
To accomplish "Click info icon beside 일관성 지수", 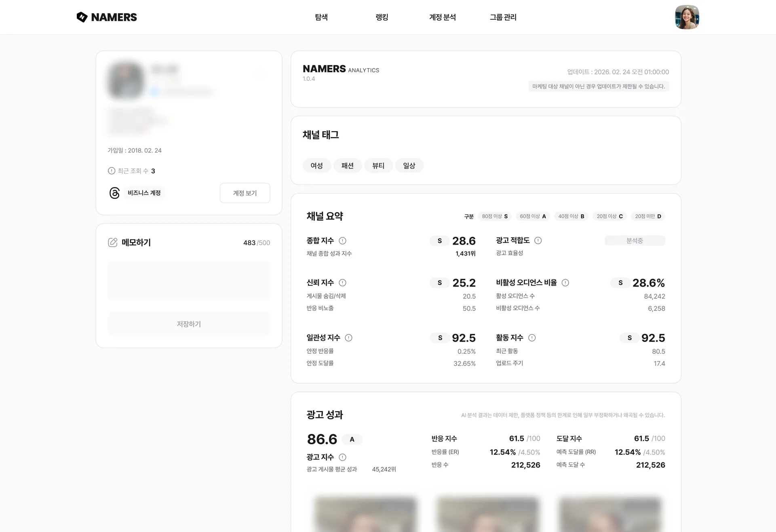I will [348, 338].
